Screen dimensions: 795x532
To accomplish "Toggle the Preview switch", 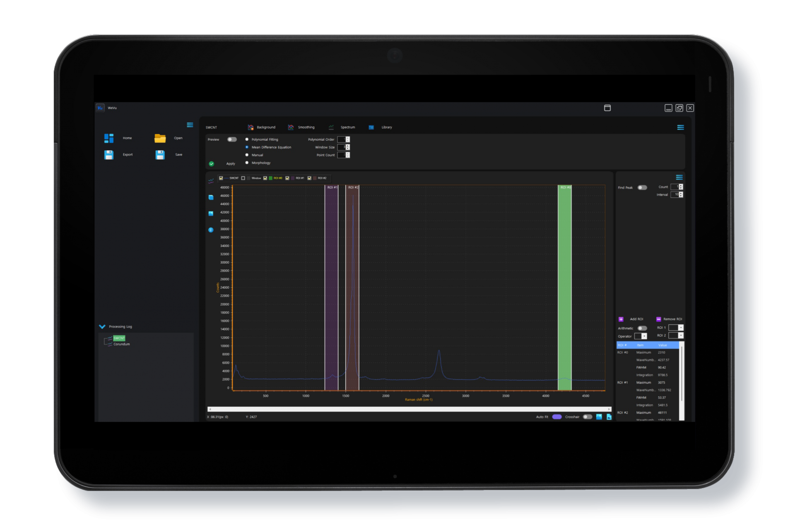I will [x=232, y=139].
